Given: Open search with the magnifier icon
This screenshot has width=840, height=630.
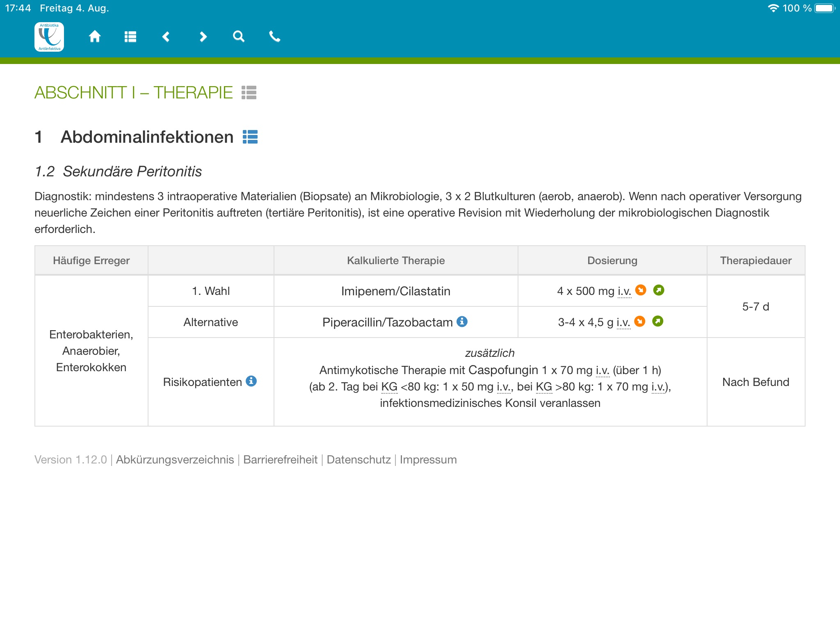Looking at the screenshot, I should click(x=239, y=37).
